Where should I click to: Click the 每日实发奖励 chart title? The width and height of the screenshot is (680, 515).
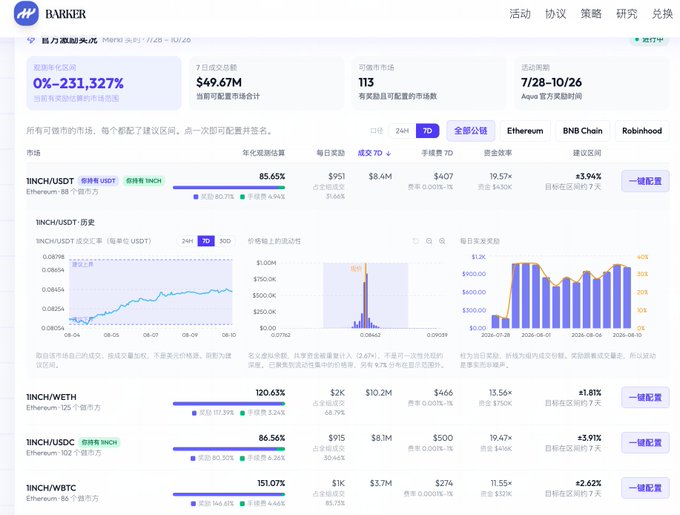click(x=480, y=241)
